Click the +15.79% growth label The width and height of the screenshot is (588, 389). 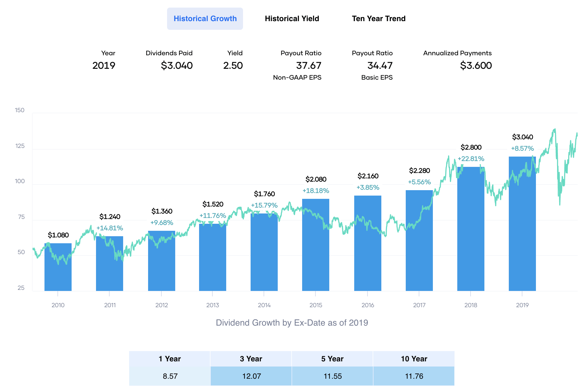click(x=264, y=205)
